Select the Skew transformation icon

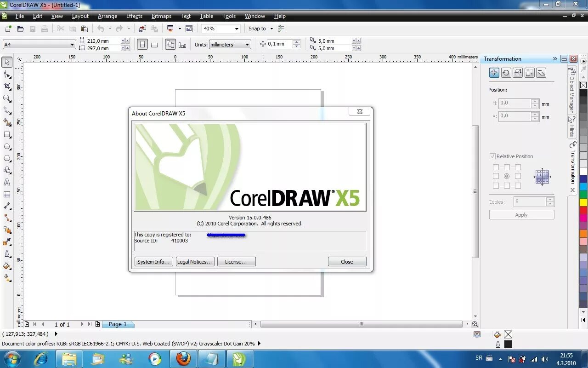coord(541,72)
